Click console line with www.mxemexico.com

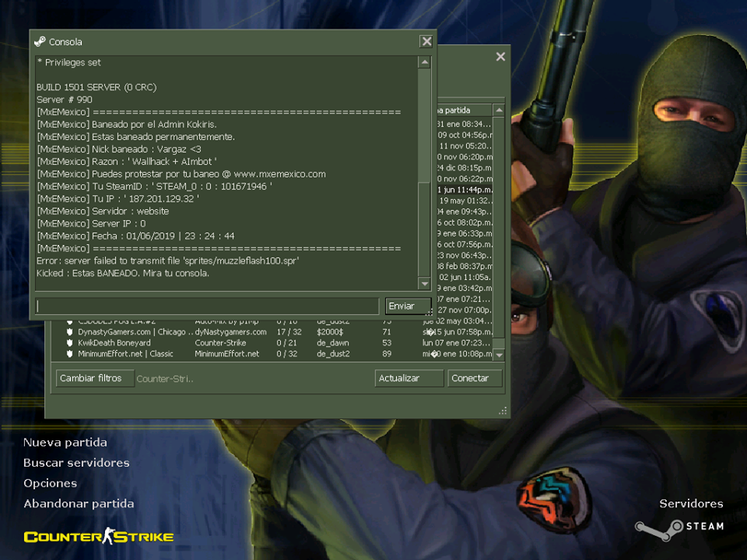click(181, 173)
